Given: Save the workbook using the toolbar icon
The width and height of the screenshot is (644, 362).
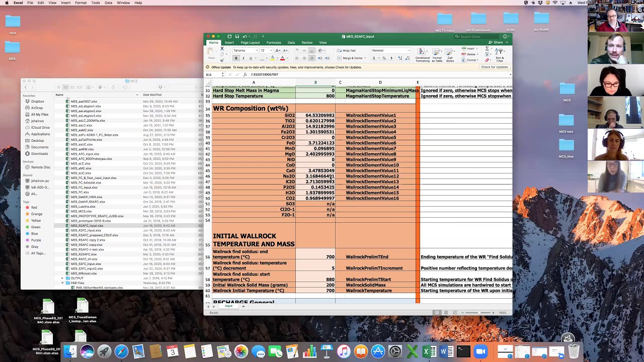Looking at the screenshot, I should tap(237, 36).
